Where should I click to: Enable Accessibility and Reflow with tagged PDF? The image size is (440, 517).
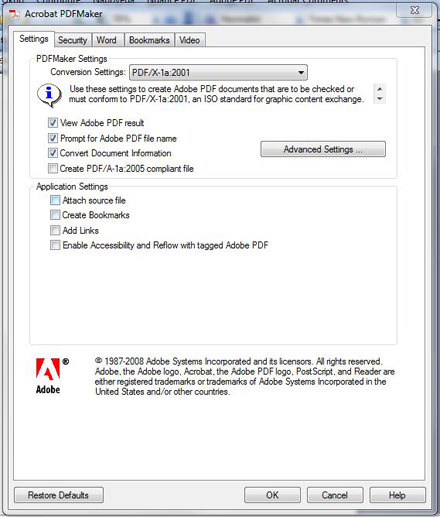coord(55,245)
